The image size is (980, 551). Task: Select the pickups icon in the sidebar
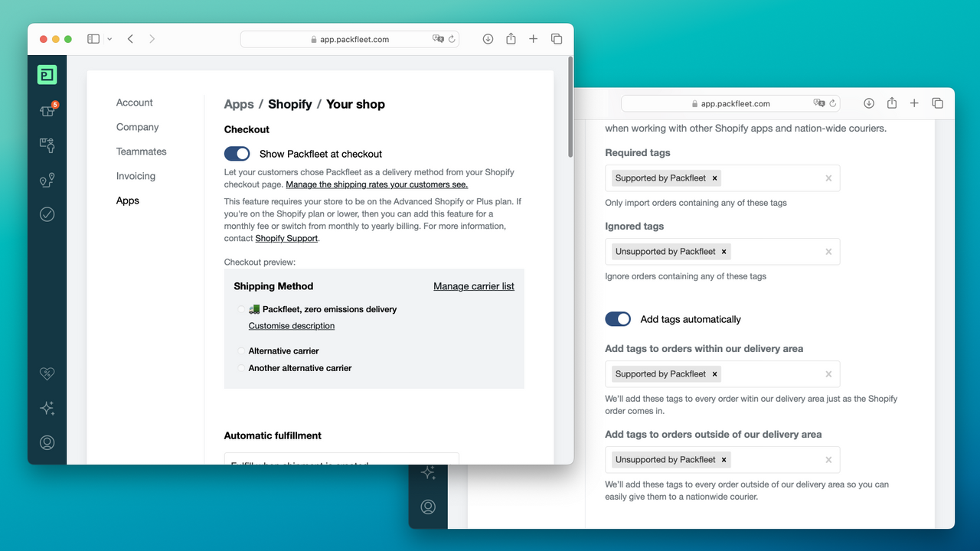(x=47, y=145)
